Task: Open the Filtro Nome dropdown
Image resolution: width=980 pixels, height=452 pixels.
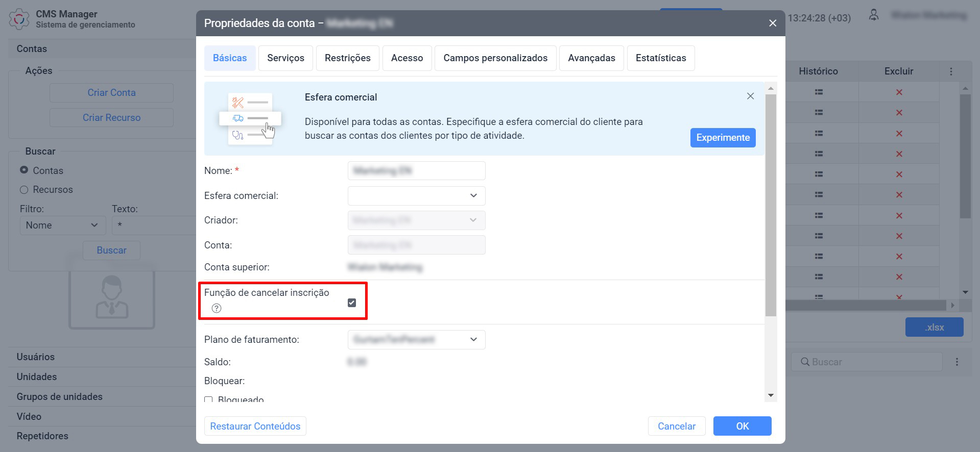Action: pos(62,225)
